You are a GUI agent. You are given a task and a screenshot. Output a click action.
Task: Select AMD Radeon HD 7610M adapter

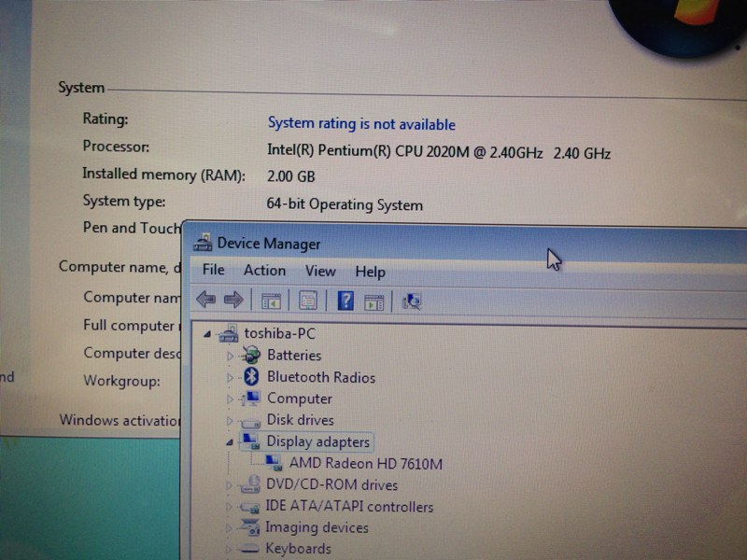pyautogui.click(x=362, y=464)
